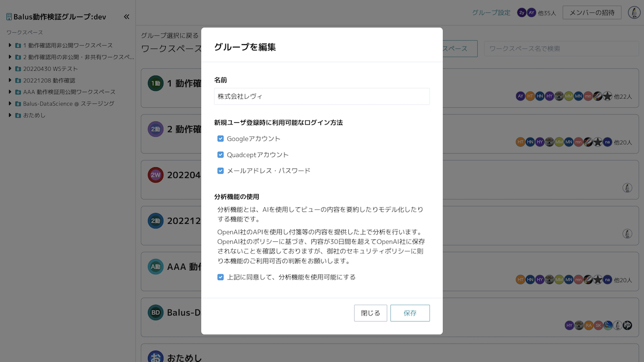Select おためし in the sidebar list
The width and height of the screenshot is (644, 362).
34,115
